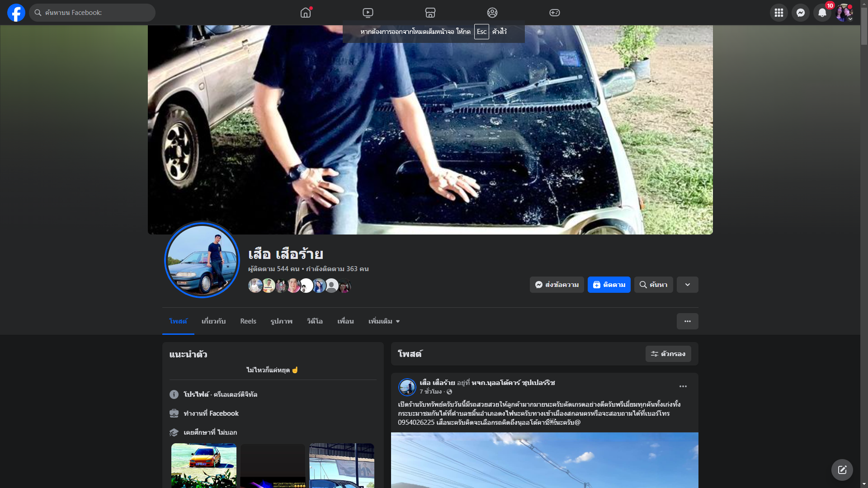Open account menu from profile avatar
The image size is (868, 488).
[844, 13]
